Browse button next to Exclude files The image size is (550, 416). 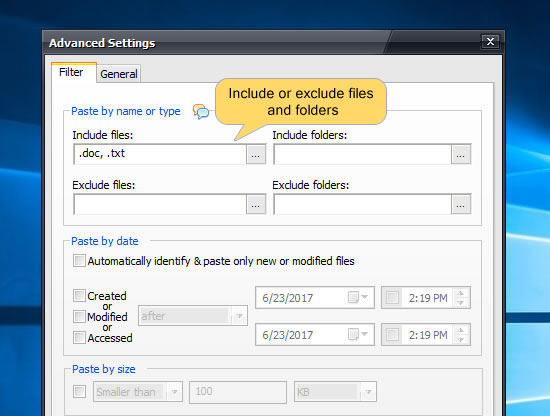click(x=256, y=204)
